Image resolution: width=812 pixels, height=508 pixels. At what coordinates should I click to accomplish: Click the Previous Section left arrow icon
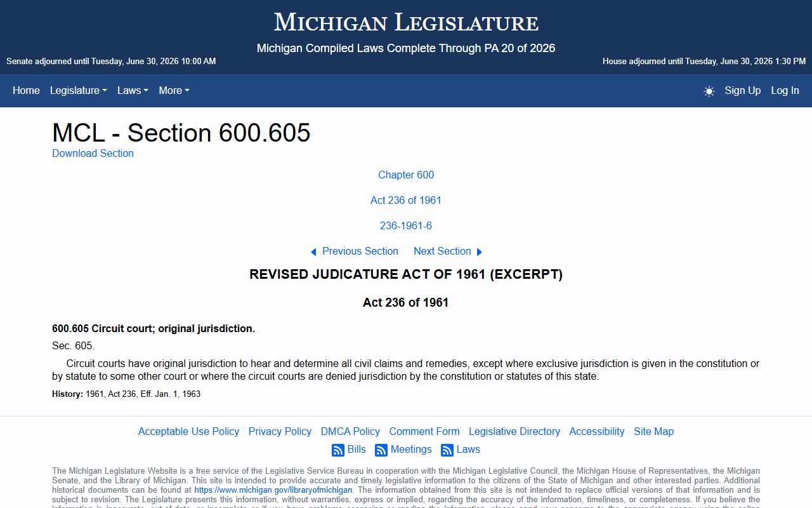[x=313, y=252]
